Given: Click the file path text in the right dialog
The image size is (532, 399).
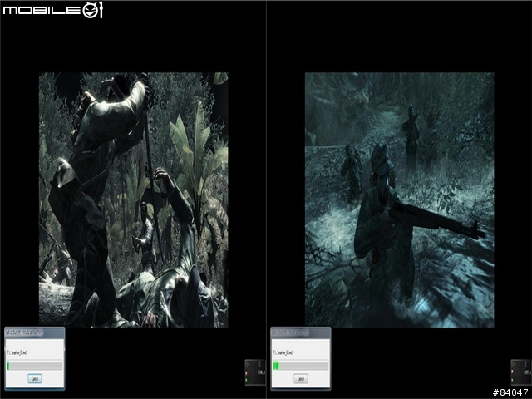Looking at the screenshot, I should tap(283, 352).
